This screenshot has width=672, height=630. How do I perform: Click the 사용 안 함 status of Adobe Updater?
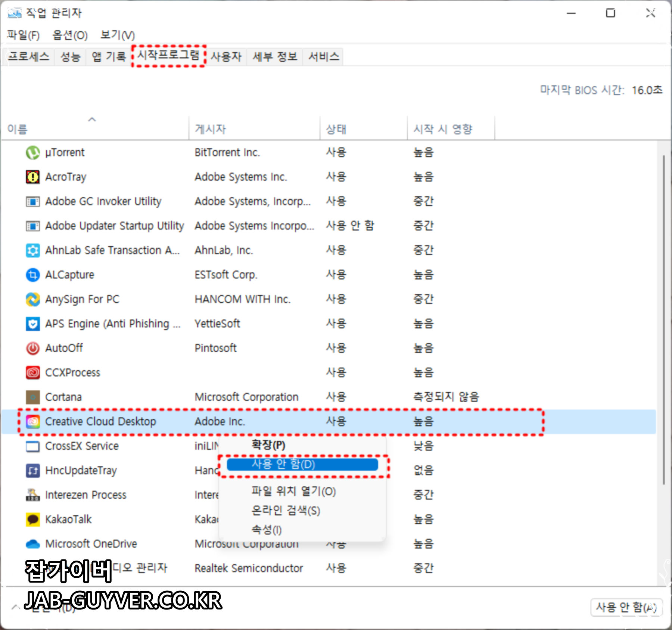point(350,226)
